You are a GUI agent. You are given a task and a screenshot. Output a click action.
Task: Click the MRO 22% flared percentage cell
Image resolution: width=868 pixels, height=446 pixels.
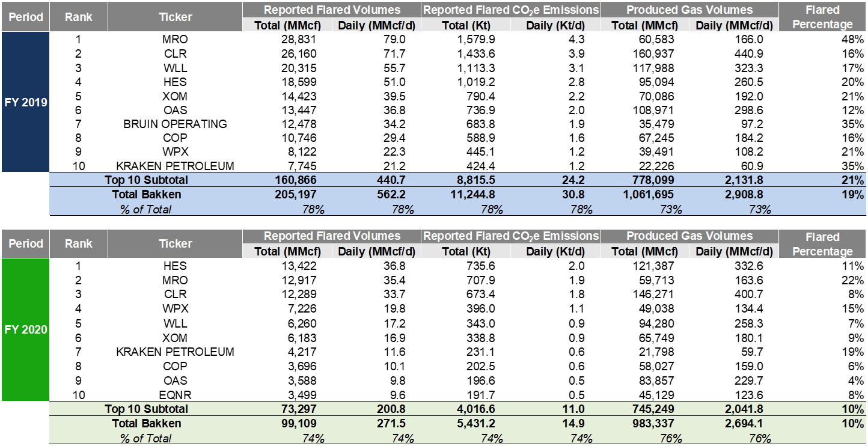(852, 280)
